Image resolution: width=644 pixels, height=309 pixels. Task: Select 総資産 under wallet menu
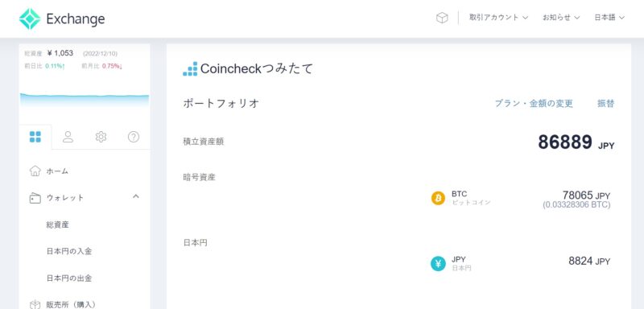[x=57, y=225]
